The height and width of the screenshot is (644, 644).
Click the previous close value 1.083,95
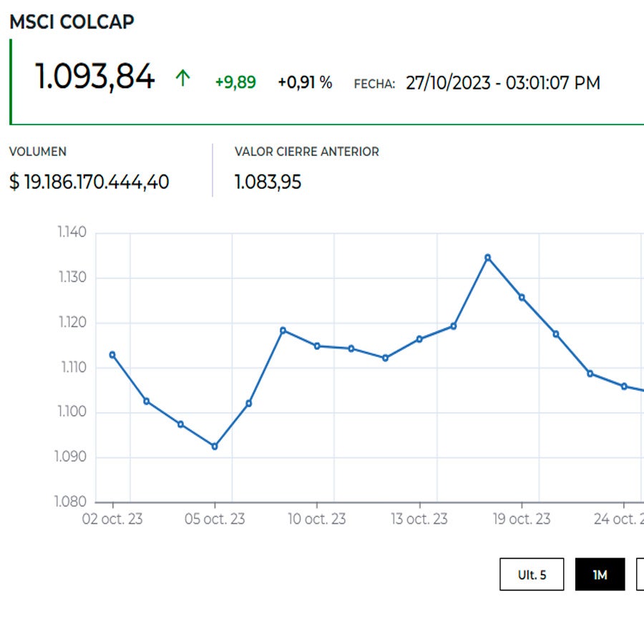268,182
